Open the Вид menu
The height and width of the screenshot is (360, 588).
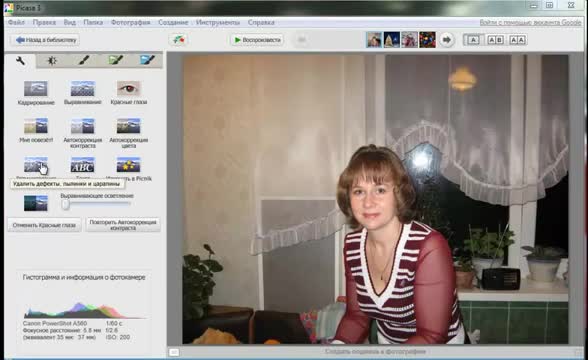[69, 22]
